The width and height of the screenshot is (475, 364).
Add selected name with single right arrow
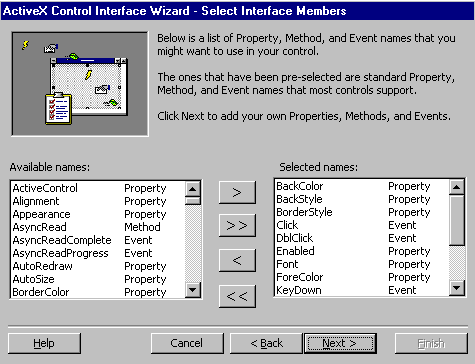(x=237, y=192)
